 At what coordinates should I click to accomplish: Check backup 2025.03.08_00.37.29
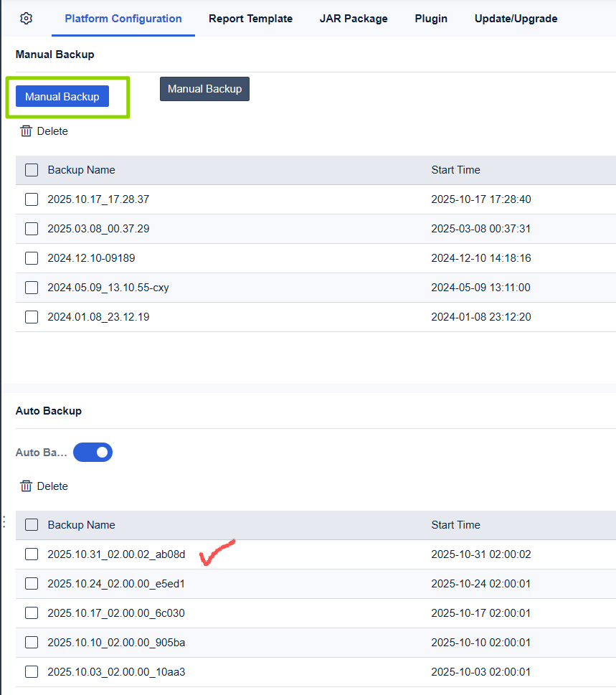pos(32,229)
